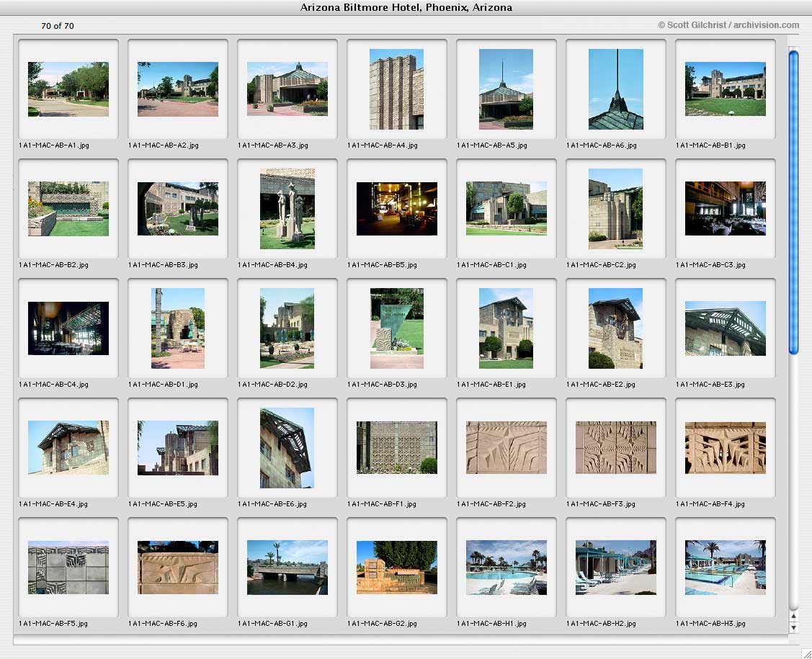Select thumbnail 1A1-MAC-AB-D2.jpg
The width and height of the screenshot is (812, 659).
(x=287, y=328)
